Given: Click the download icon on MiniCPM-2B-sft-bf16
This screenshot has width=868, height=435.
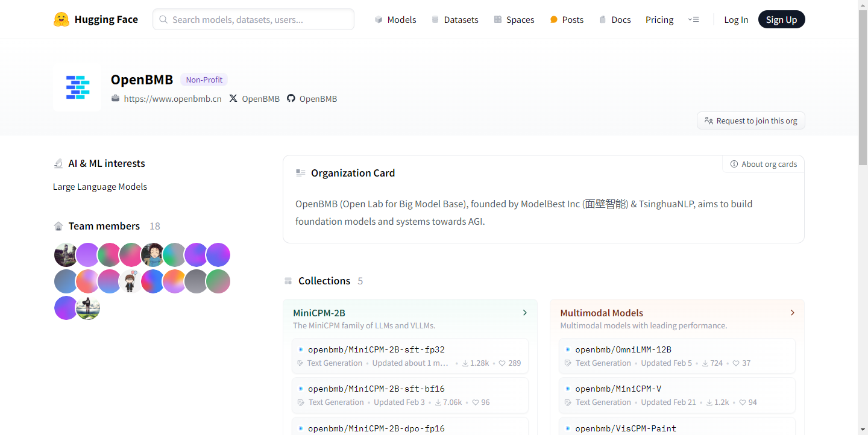Looking at the screenshot, I should pos(438,402).
